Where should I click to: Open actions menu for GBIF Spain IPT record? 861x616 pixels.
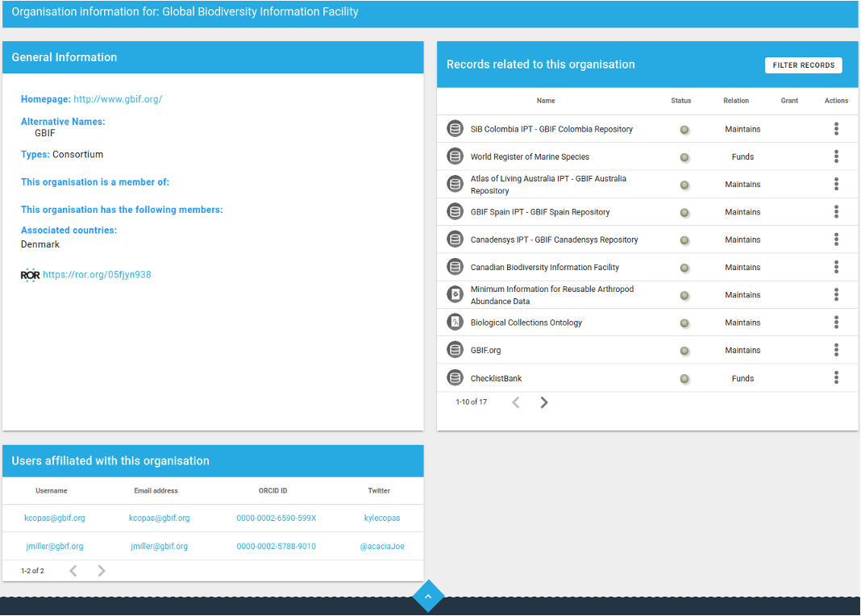836,212
